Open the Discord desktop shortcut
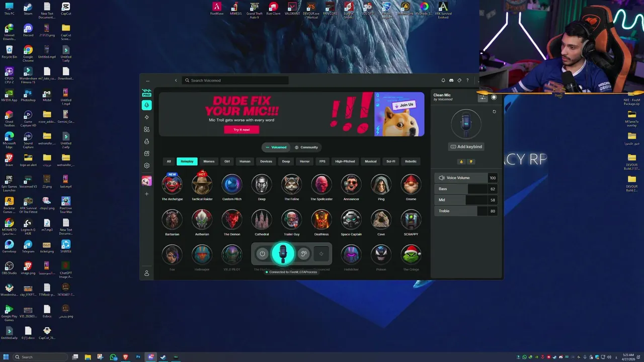Viewport: 644px width, 362px height. click(x=28, y=30)
